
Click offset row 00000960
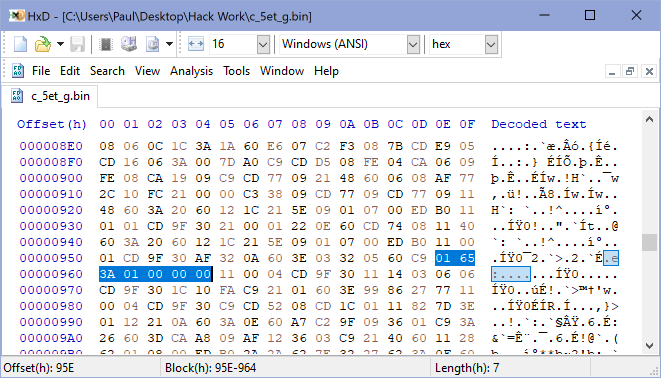[51, 274]
